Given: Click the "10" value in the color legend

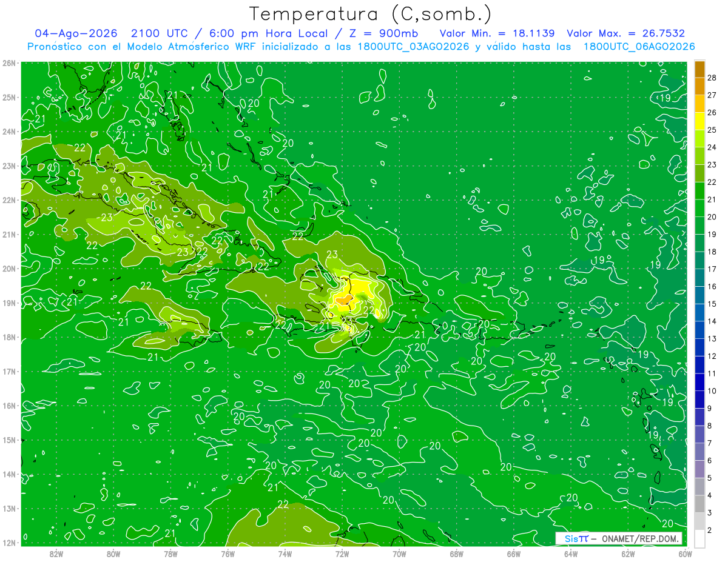Looking at the screenshot, I should (712, 391).
